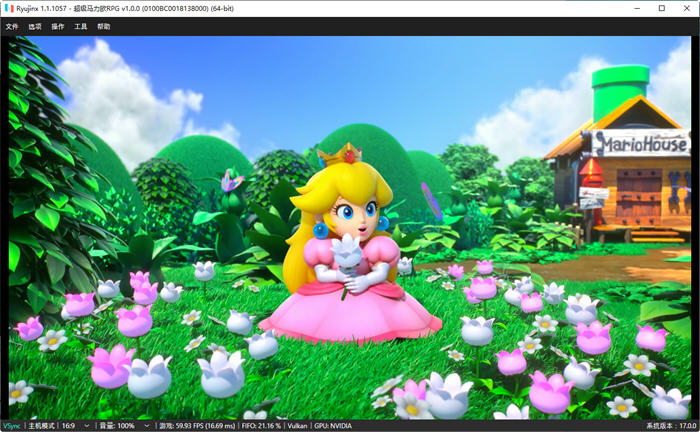
Task: Click inside the game rendering viewport
Action: pos(350,228)
